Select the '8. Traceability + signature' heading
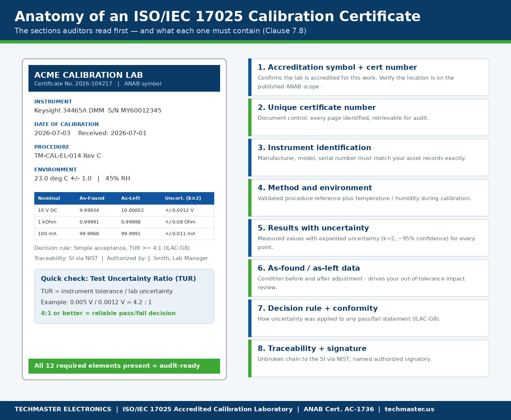This screenshot has width=511, height=420. coord(312,348)
